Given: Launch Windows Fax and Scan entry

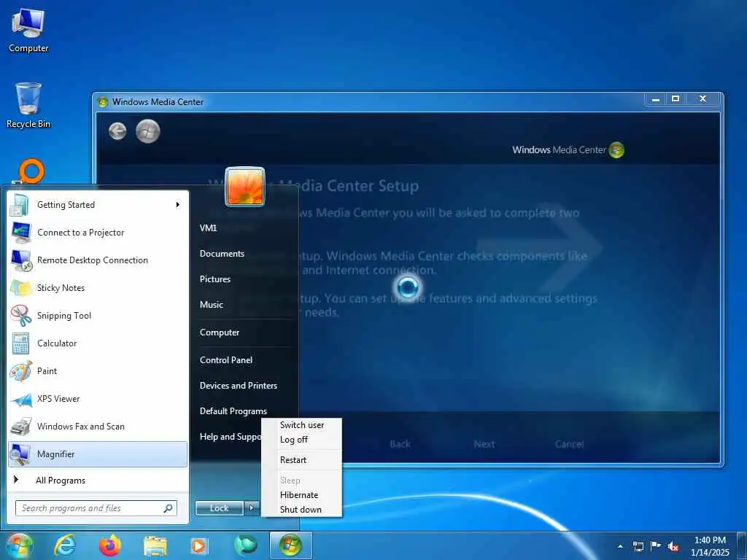Looking at the screenshot, I should click(x=98, y=427).
